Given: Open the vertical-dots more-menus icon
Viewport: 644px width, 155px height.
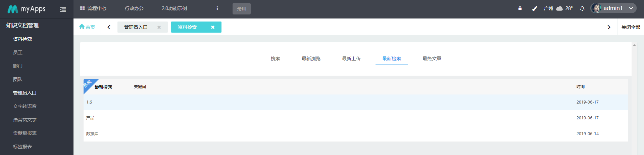Looking at the screenshot, I should 217,8.
